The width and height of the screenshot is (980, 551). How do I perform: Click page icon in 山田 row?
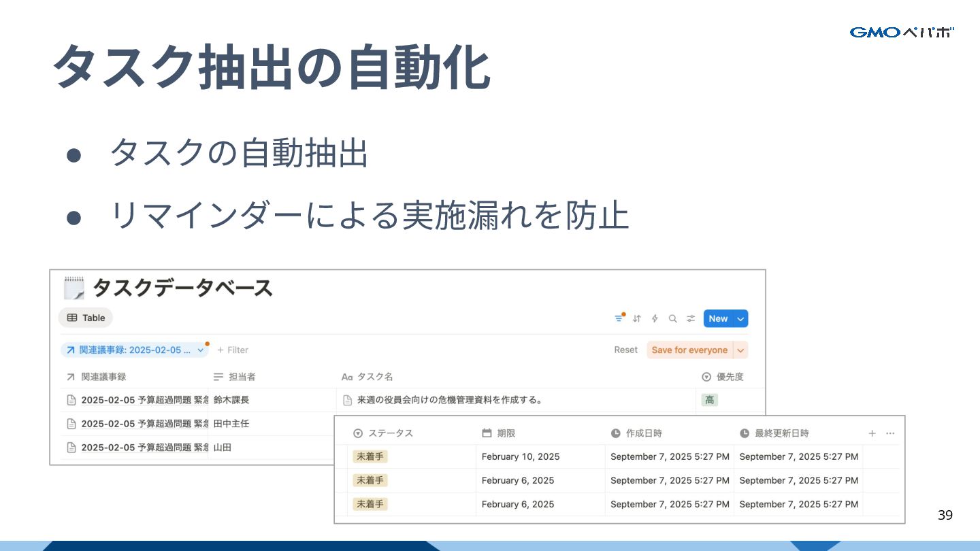click(x=71, y=448)
